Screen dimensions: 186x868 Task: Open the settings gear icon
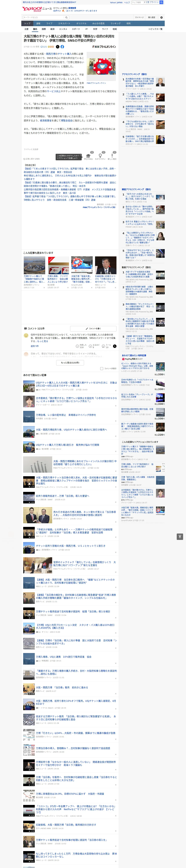coord(161,18)
